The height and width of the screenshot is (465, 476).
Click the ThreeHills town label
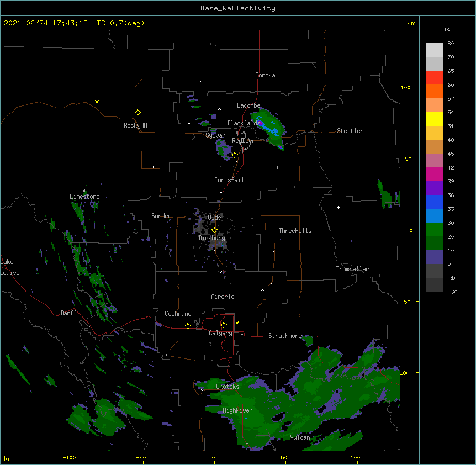pos(295,231)
